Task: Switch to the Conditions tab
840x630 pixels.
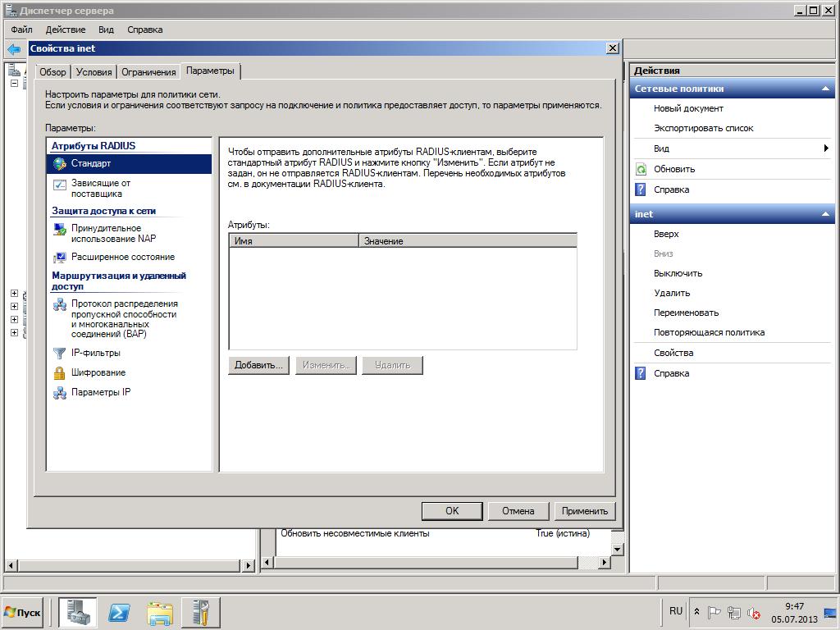Action: (94, 72)
